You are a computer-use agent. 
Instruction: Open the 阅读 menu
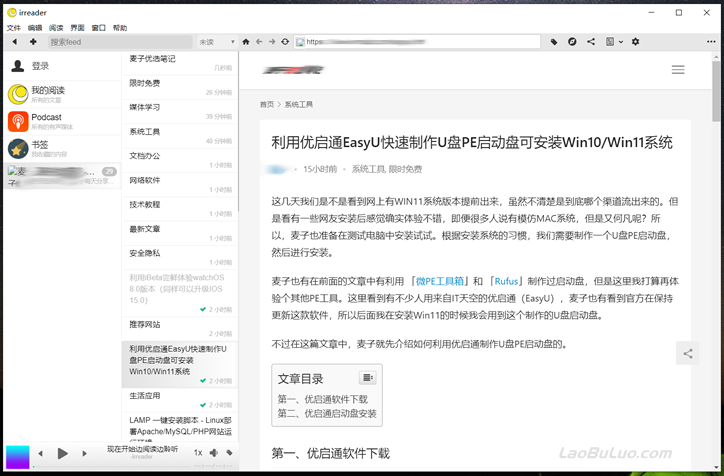click(x=56, y=28)
